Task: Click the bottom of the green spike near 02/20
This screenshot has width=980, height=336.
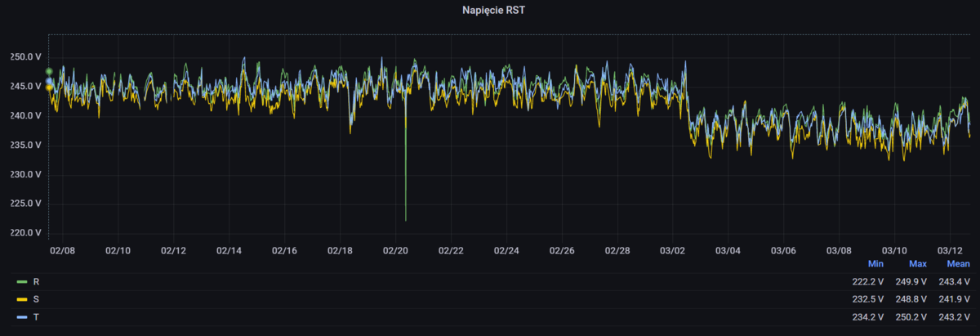Action: click(x=406, y=219)
